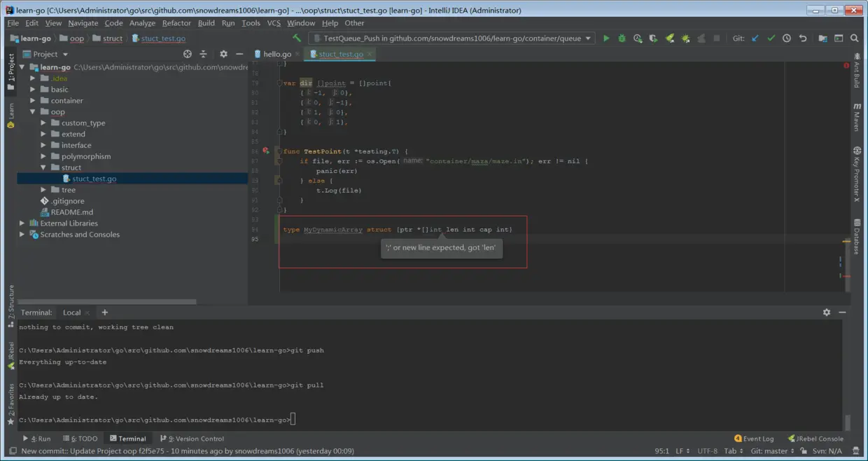This screenshot has width=868, height=461.
Task: Start debugging with the bug icon
Action: 622,39
